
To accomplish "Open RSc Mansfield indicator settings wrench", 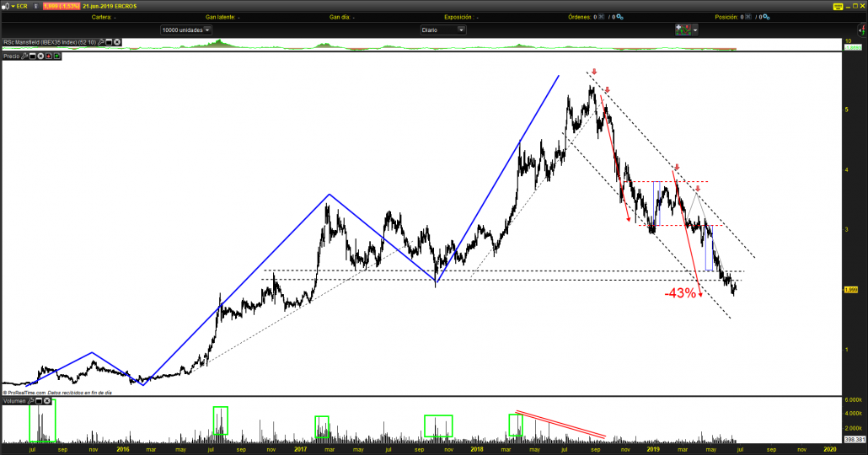I will (x=101, y=42).
